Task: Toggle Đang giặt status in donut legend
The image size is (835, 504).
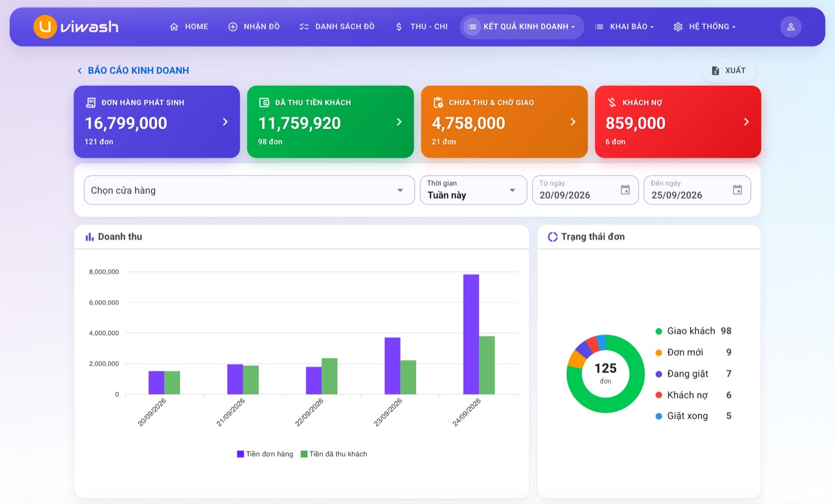Action: (693, 374)
